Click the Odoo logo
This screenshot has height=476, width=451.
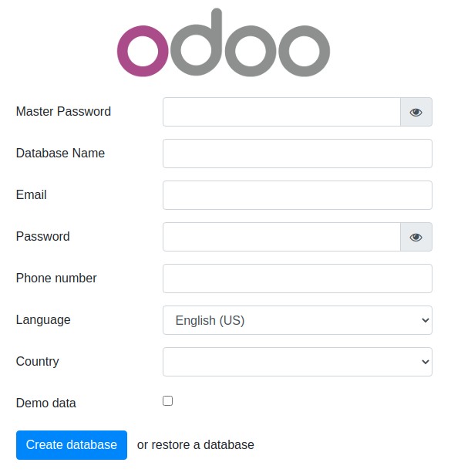(224, 42)
